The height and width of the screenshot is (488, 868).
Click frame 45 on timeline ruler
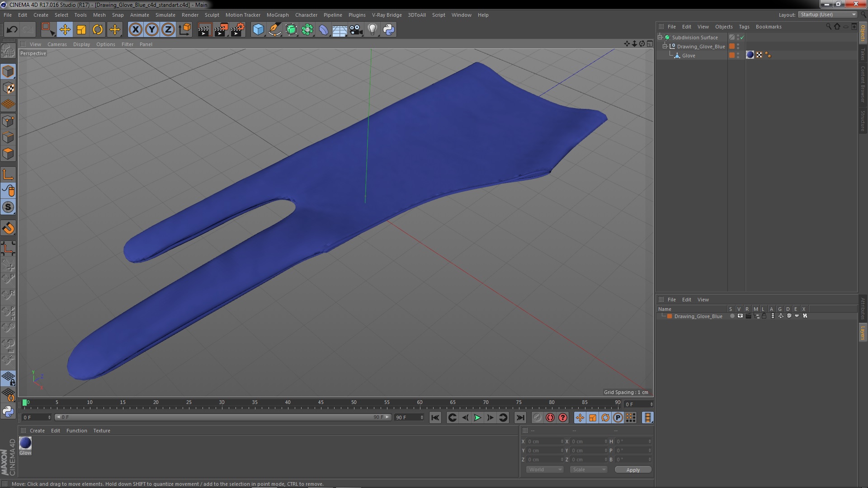pyautogui.click(x=321, y=402)
